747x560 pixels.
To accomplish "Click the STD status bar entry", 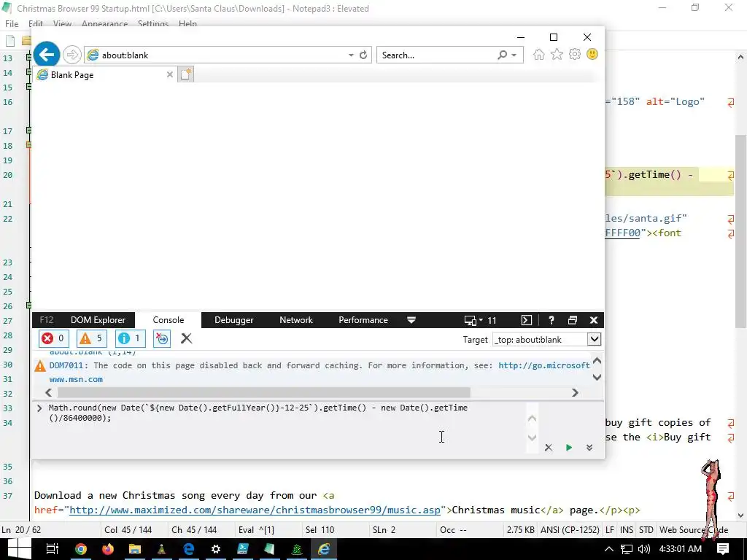I will tap(646, 529).
